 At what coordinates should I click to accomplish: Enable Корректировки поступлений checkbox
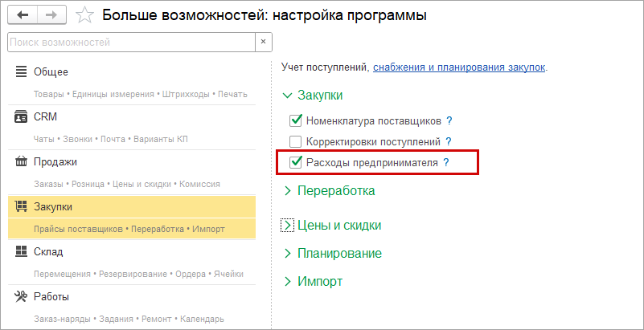(x=295, y=142)
